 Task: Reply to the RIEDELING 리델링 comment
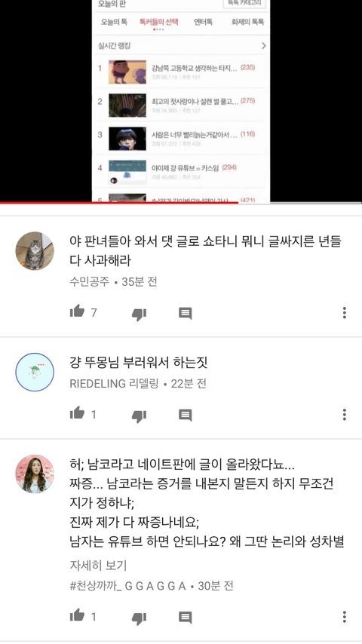(x=186, y=415)
